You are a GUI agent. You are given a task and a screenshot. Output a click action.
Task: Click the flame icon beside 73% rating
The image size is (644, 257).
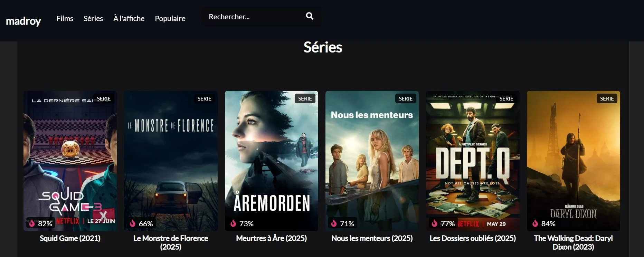pos(233,223)
